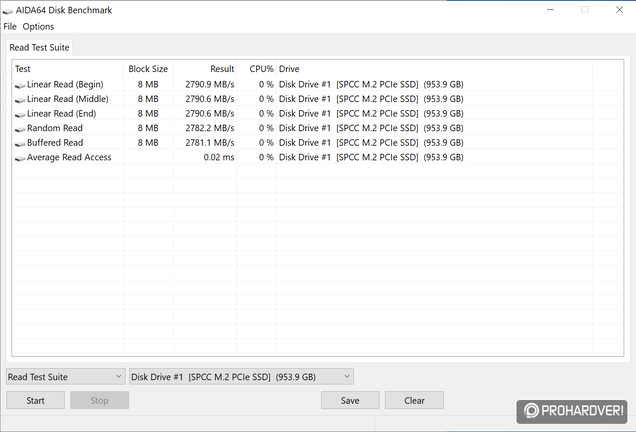Click the Block Size column header
This screenshot has height=432, width=636.
(148, 69)
